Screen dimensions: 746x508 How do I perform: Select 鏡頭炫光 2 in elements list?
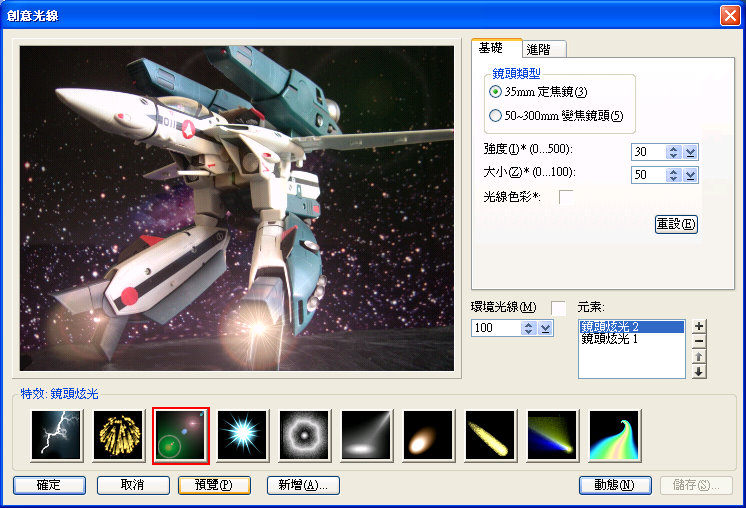tap(632, 327)
